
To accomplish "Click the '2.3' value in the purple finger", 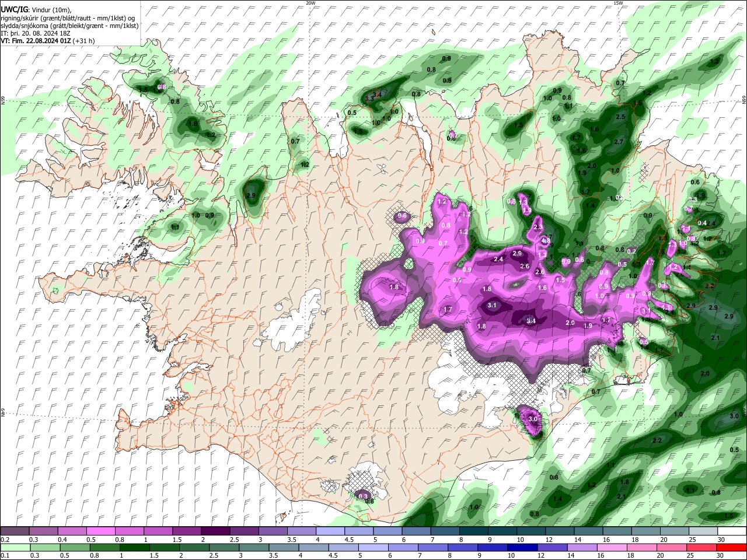I will (538, 228).
